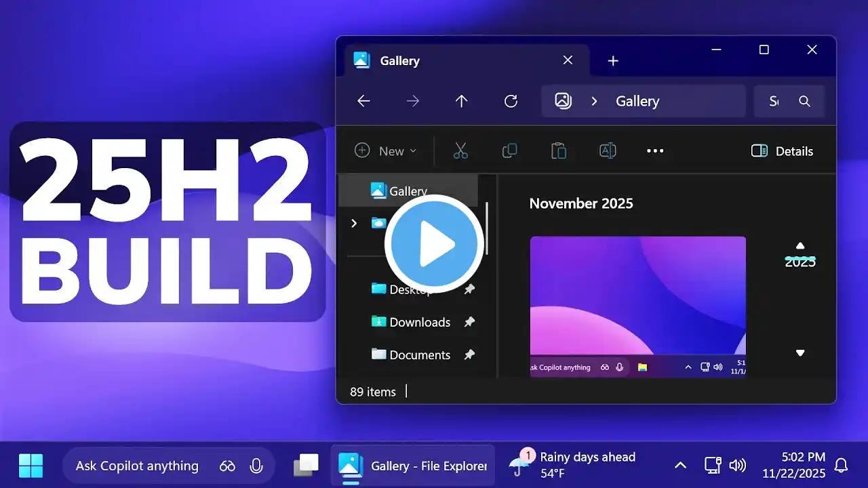Viewport: 868px width, 488px height.
Task: Open Task View from the taskbar
Action: coord(307,465)
